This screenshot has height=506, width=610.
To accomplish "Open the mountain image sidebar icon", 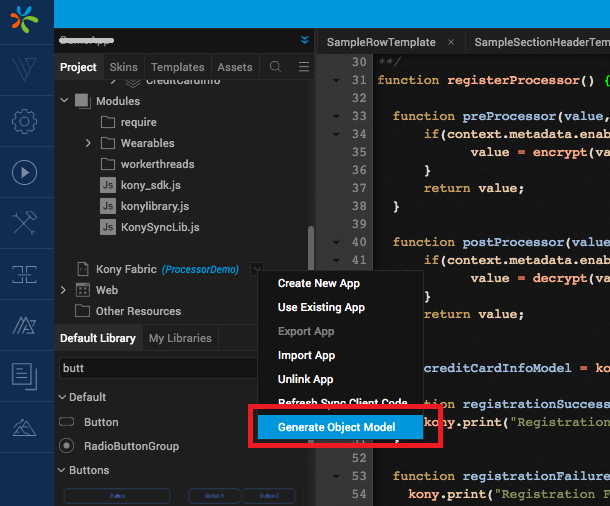I will coord(24,427).
